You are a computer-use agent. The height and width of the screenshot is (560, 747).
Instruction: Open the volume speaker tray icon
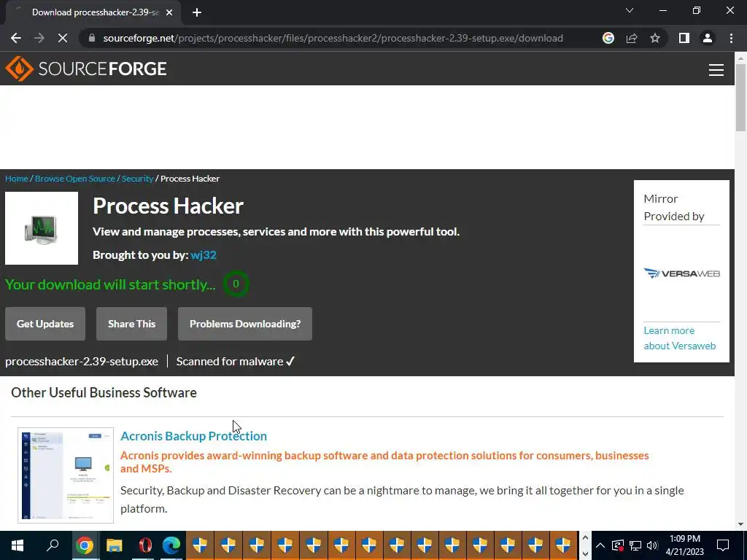point(652,545)
